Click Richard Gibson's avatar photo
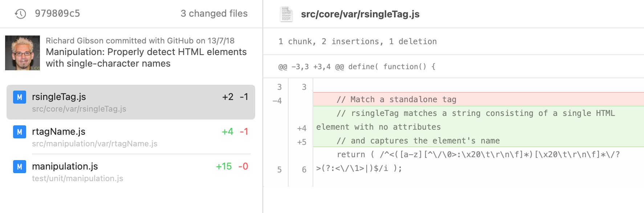The image size is (644, 213). pyautogui.click(x=23, y=53)
